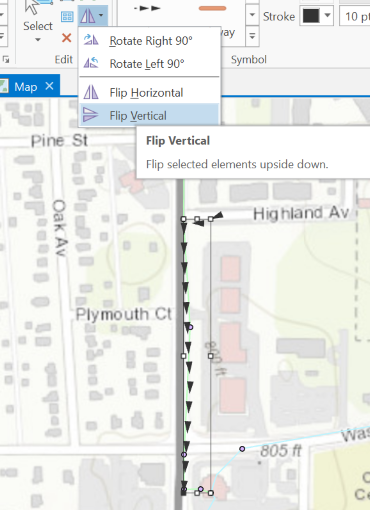Click the top-left selection handle
Image resolution: width=370 pixels, height=510 pixels.
pos(183,219)
